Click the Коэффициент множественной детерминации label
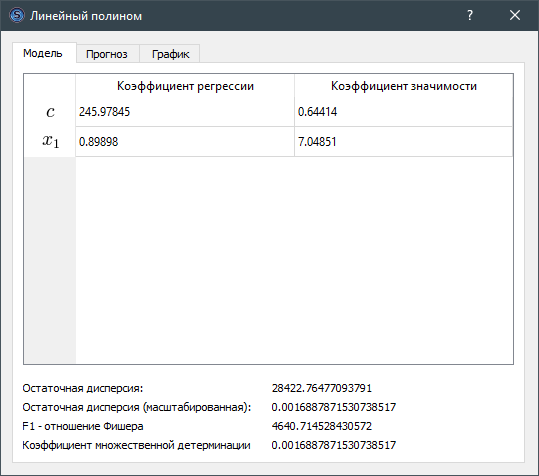The height and width of the screenshot is (476, 539). click(x=136, y=445)
